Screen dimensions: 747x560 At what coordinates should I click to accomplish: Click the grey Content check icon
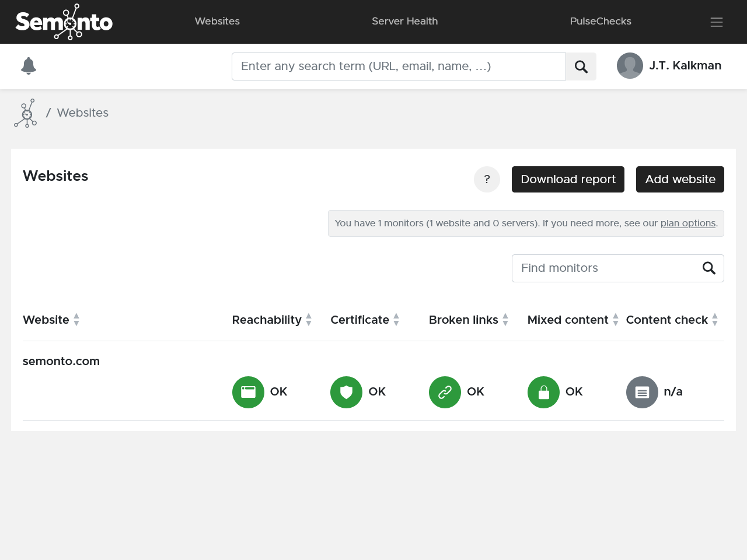(x=642, y=392)
